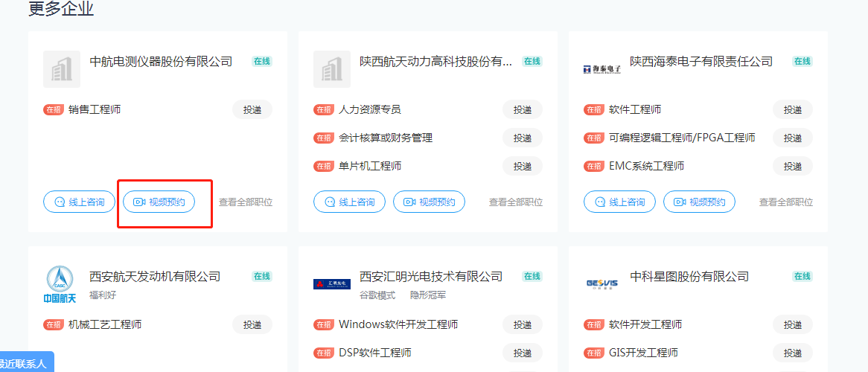View all positions (查看全部职位) for 中航电测仪器
The width and height of the screenshot is (868, 372).
(246, 202)
